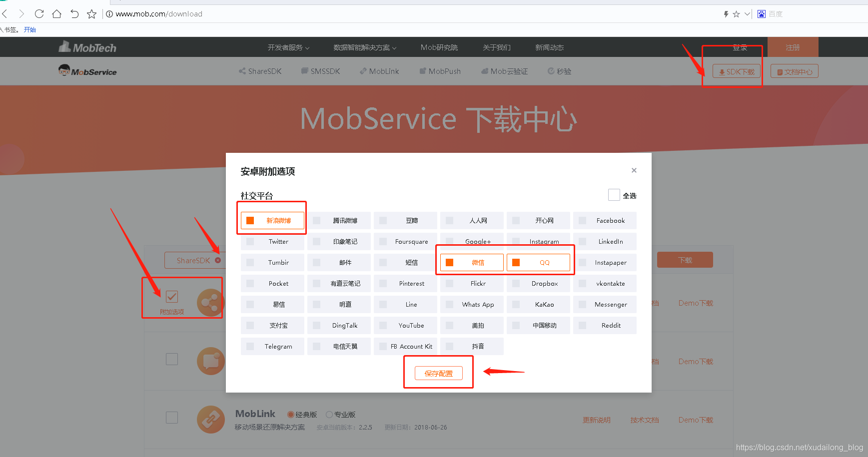
Task: Check the 支付宝 platform option
Action: point(272,325)
